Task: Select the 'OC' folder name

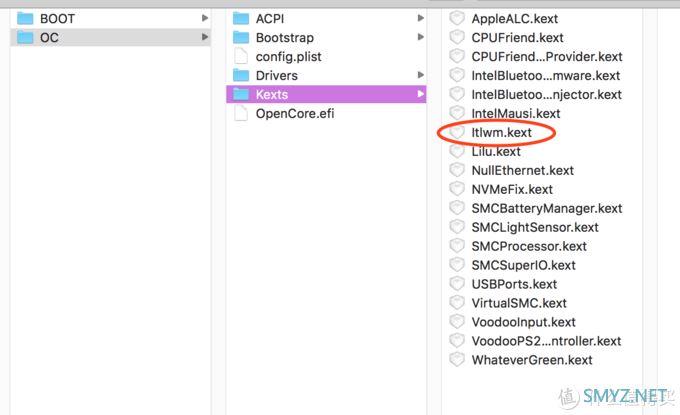Action: pyautogui.click(x=49, y=38)
